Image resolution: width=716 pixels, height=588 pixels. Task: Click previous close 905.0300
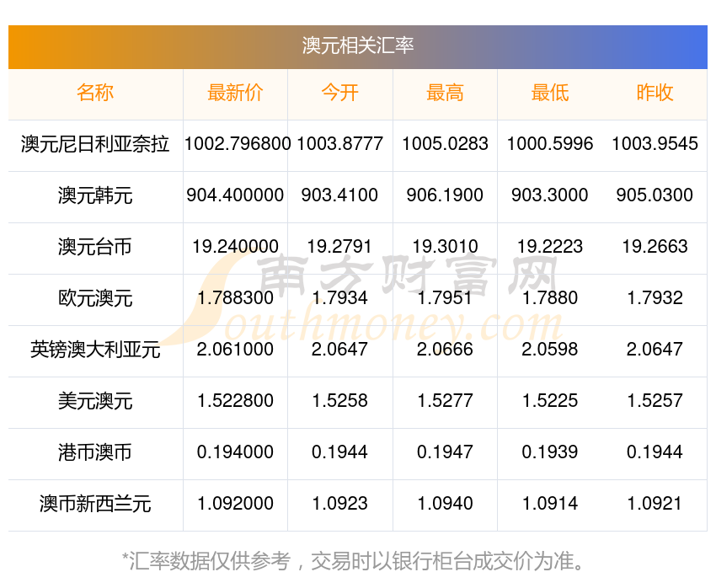[x=655, y=195]
